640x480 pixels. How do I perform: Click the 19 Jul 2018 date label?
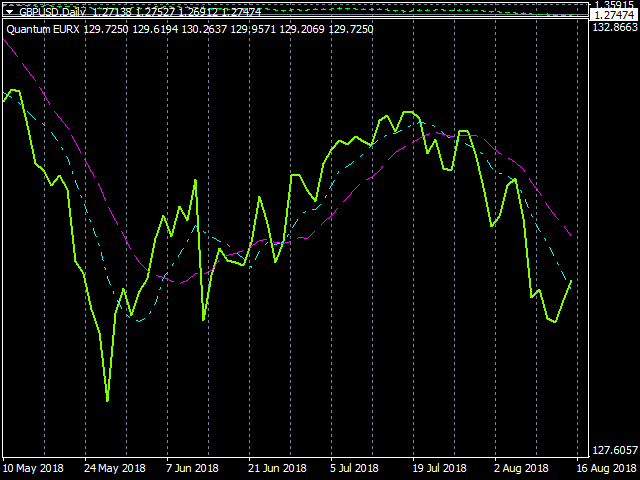pyautogui.click(x=439, y=468)
